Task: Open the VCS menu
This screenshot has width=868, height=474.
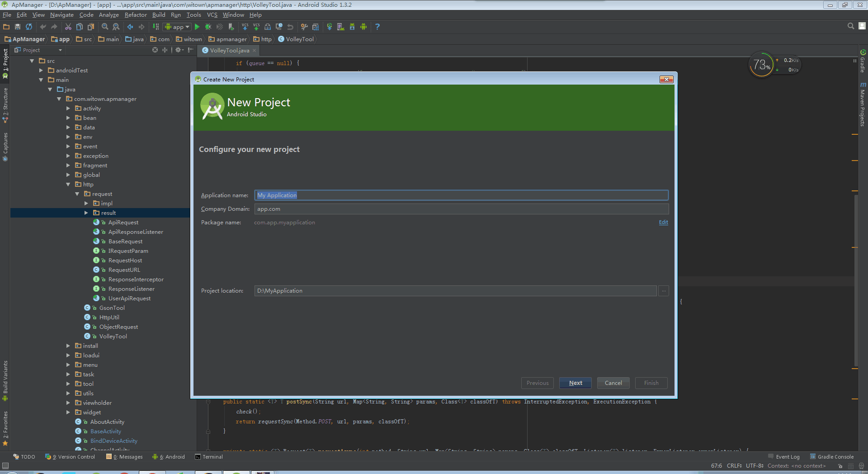Action: [x=212, y=15]
